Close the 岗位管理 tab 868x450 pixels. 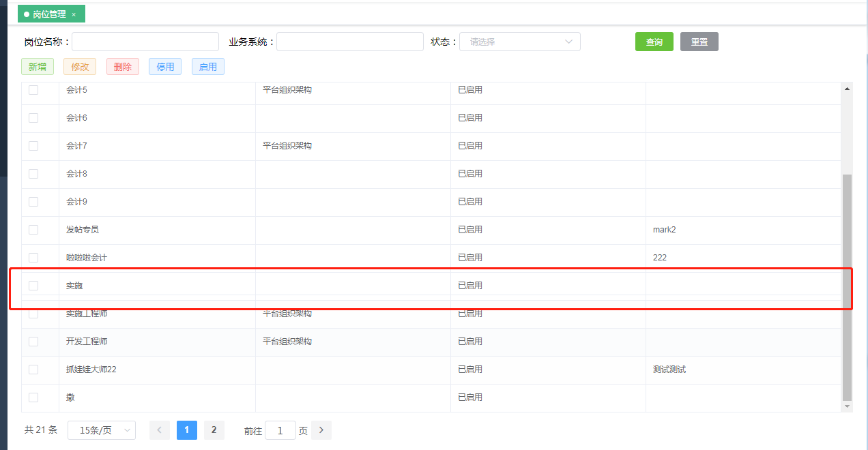tap(74, 13)
